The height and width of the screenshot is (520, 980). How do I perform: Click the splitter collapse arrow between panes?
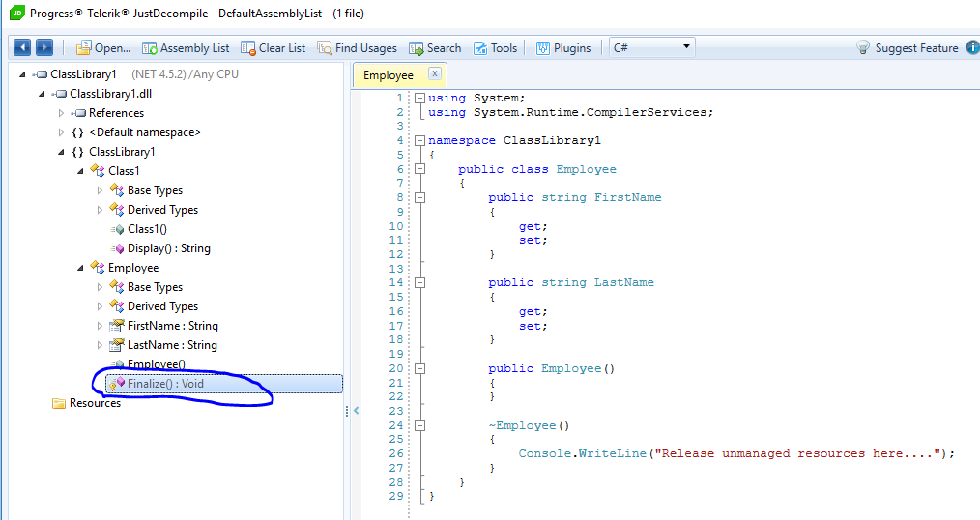pos(357,411)
